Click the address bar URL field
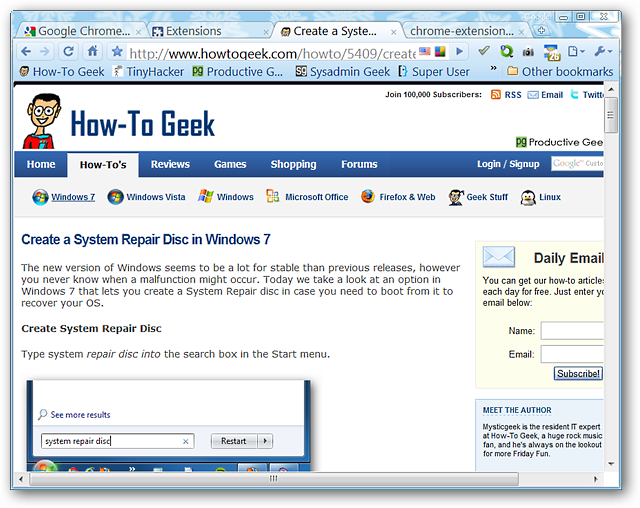The height and width of the screenshot is (508, 640). (x=272, y=53)
